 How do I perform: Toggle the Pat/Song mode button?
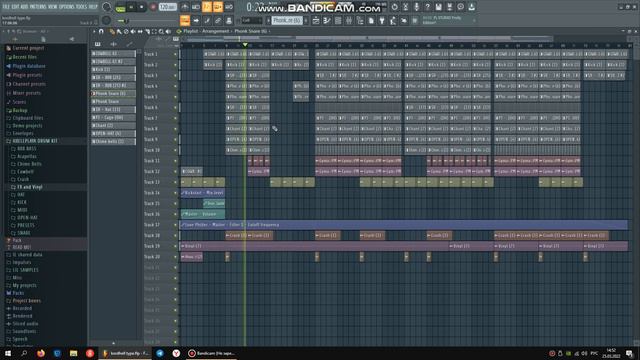pyautogui.click(x=120, y=7)
